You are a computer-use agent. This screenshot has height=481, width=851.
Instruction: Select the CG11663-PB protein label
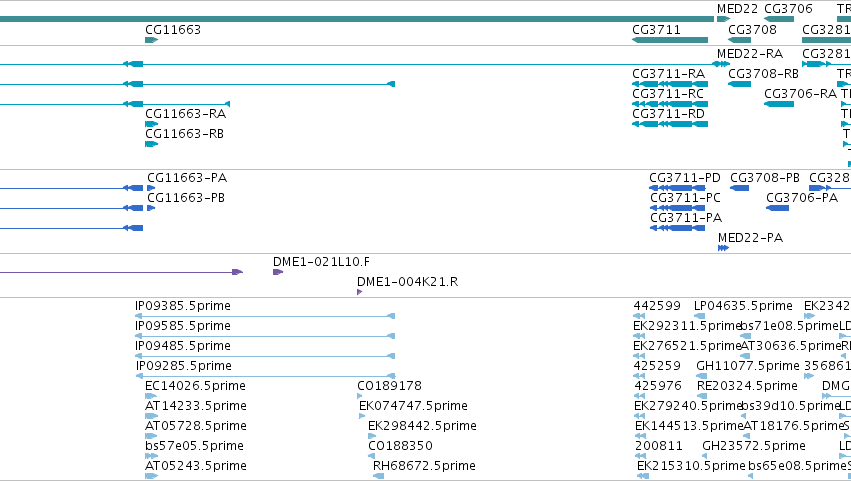(186, 198)
